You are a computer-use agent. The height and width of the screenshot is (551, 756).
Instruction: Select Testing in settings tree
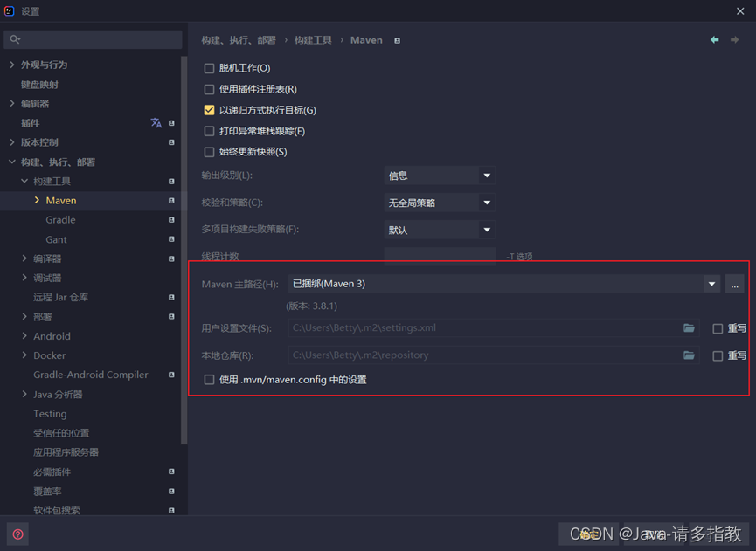coord(50,414)
